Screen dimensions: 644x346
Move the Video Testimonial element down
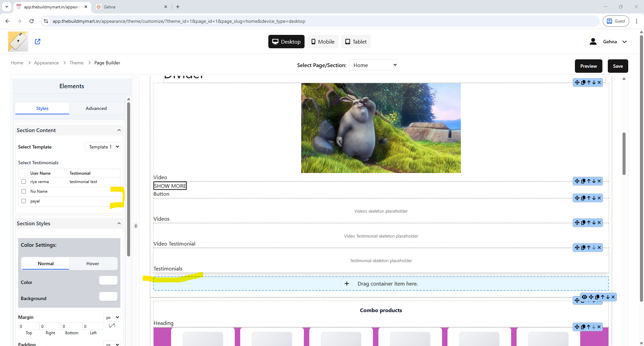[594, 223]
